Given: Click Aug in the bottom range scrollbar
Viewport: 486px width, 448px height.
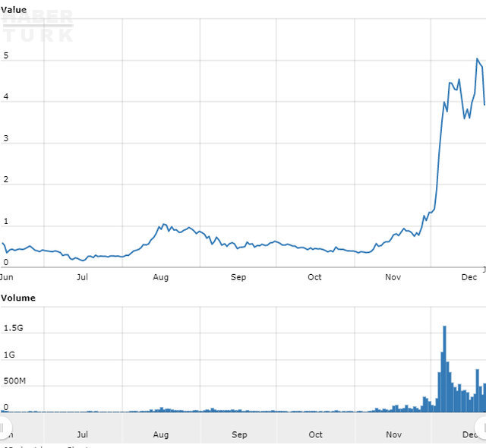Looking at the screenshot, I should 161,435.
